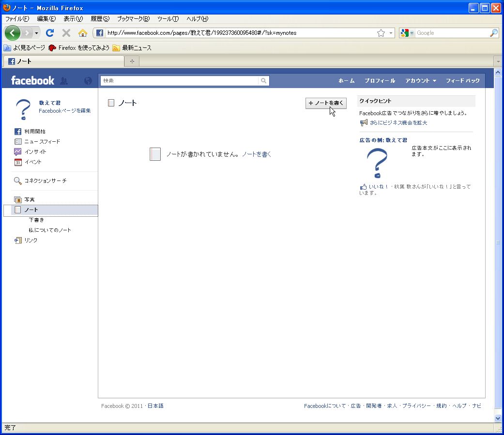
Task: Open the back/forward history dropdown arrow
Action: pos(37,33)
